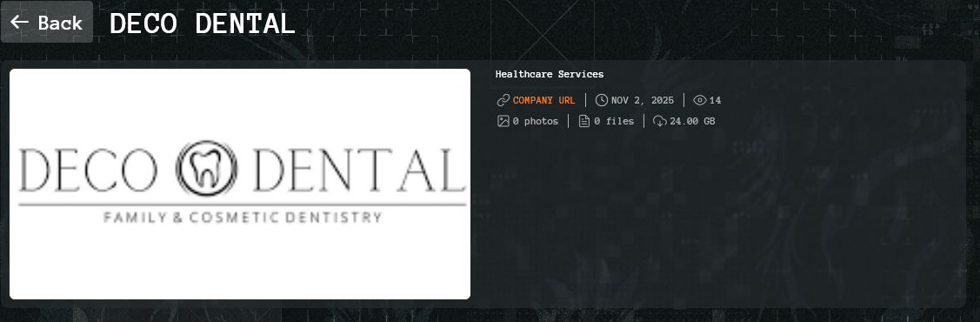Open the Deco Dental logo image
Screen dimensions: 980x322
tap(240, 184)
